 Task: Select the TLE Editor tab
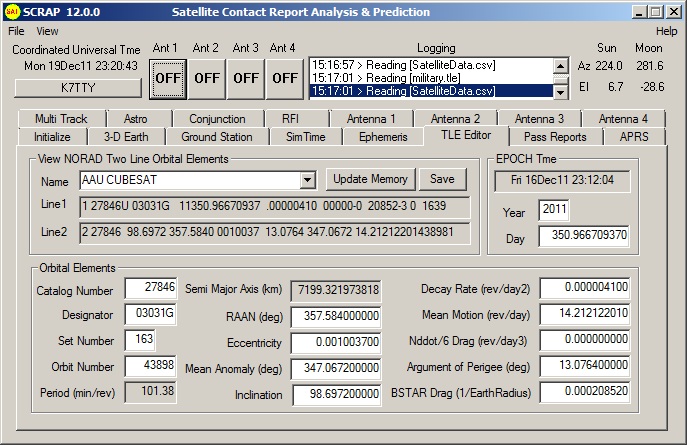(x=466, y=135)
